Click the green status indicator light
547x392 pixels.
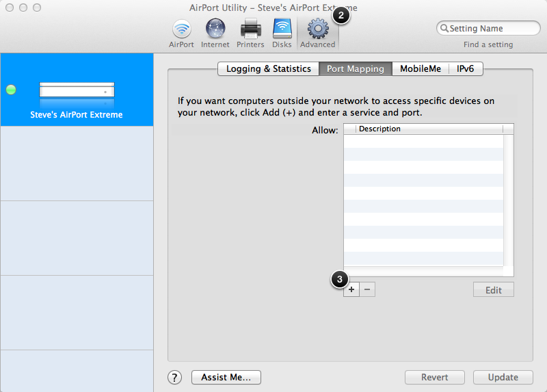(x=11, y=90)
